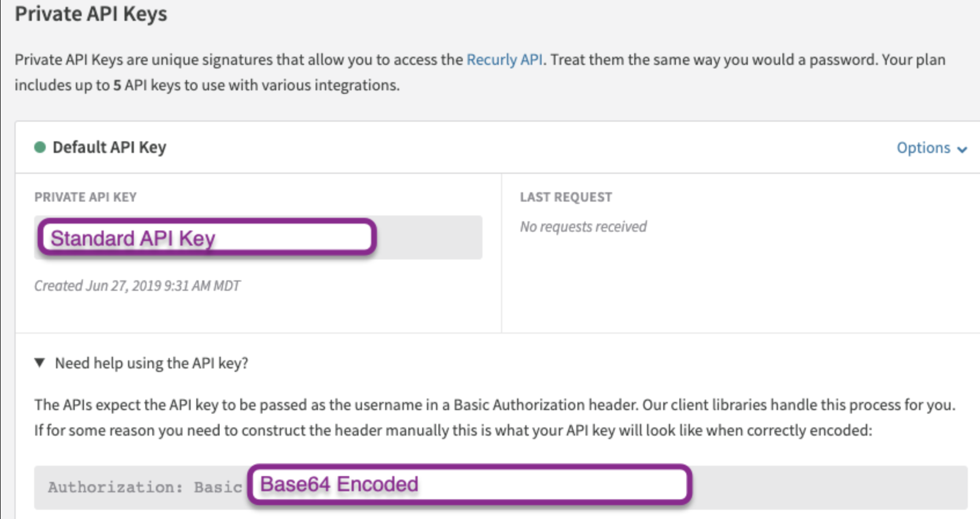Click the Default API Key title
Image resolution: width=980 pixels, height=519 pixels.
[x=109, y=147]
